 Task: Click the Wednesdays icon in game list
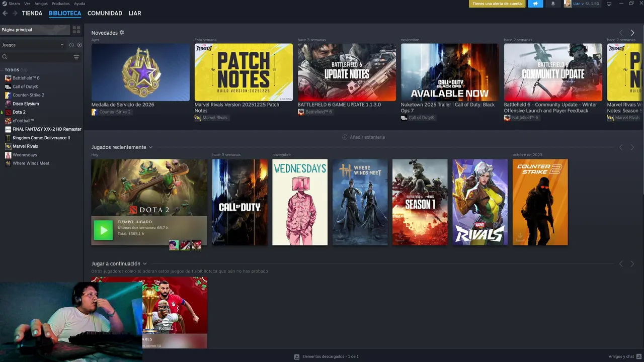point(8,155)
